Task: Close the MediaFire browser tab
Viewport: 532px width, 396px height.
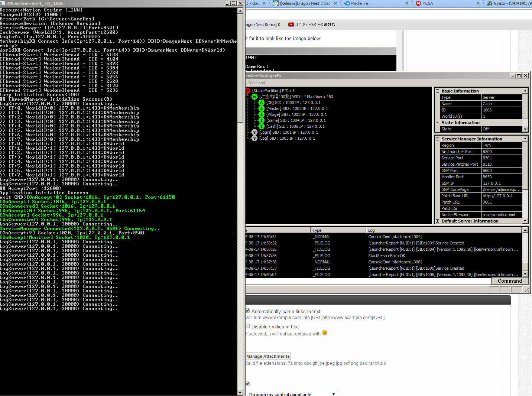Action: click(x=407, y=3)
